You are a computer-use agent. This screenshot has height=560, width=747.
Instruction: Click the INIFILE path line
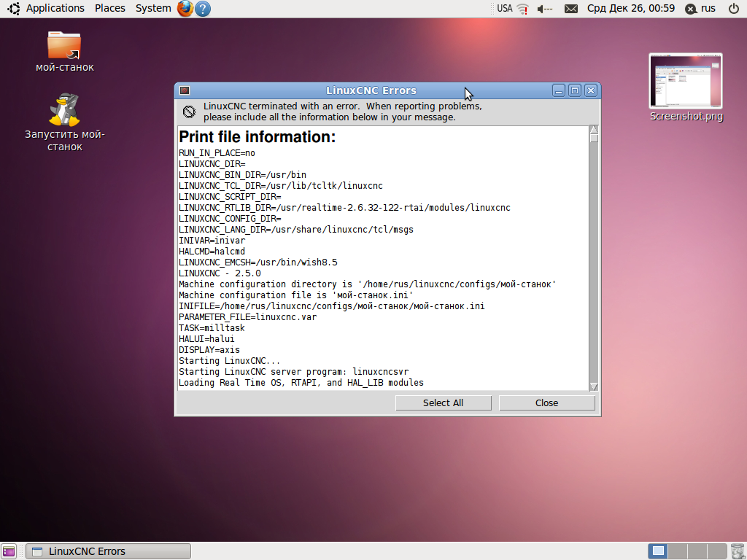332,307
